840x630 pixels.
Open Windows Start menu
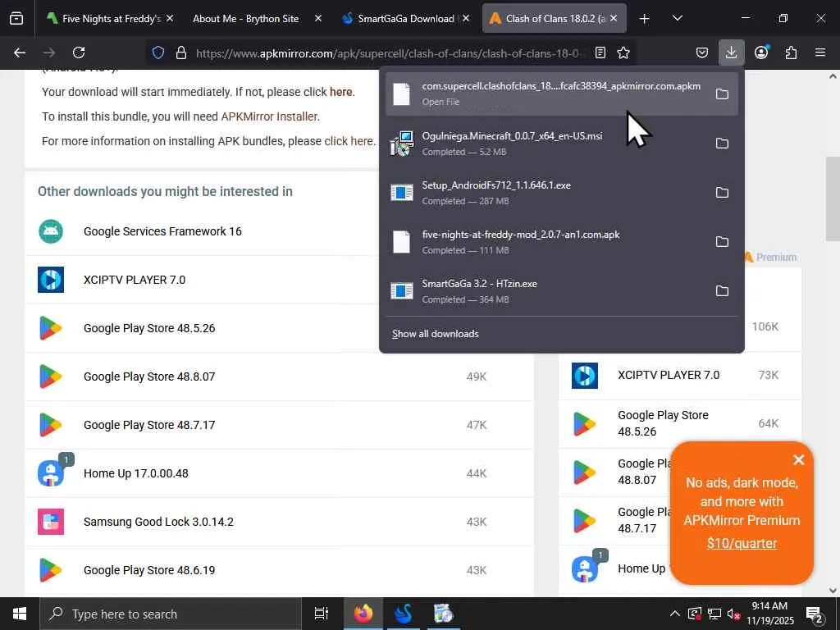(x=20, y=614)
